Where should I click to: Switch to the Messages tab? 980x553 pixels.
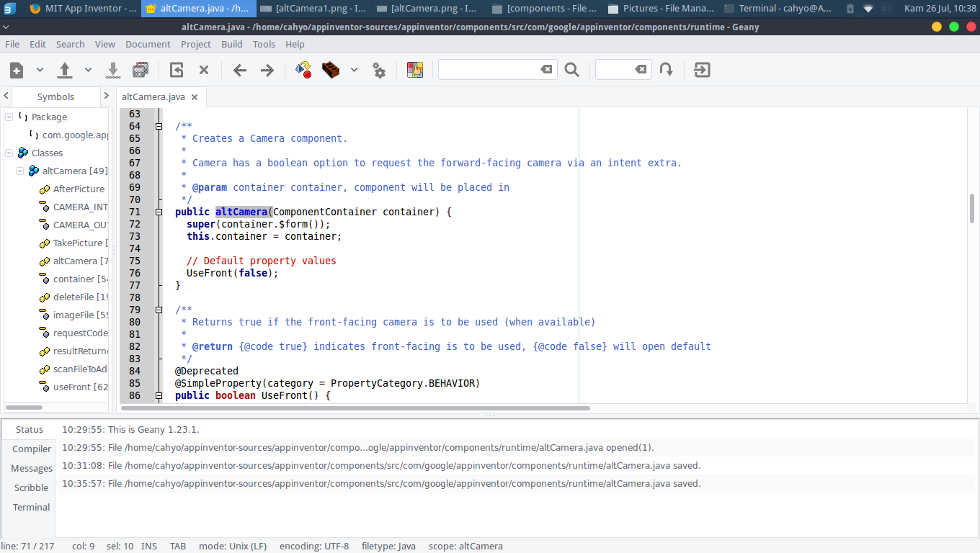32,468
